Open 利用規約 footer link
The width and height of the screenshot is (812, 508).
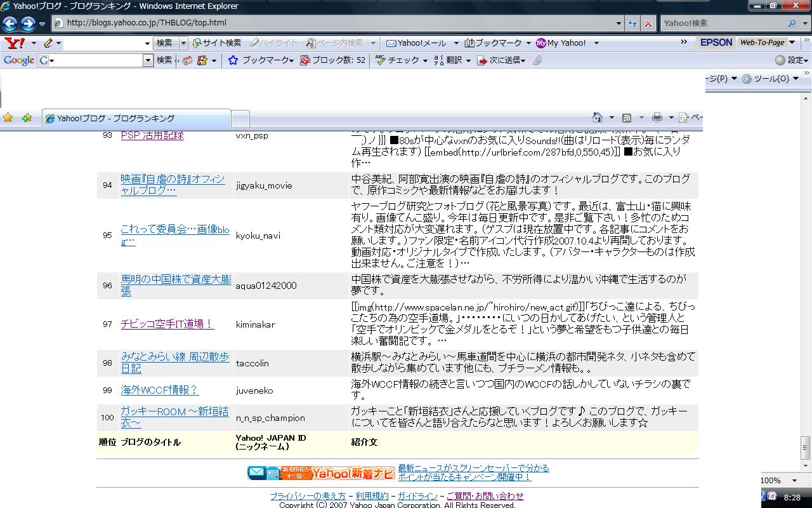pos(372,496)
